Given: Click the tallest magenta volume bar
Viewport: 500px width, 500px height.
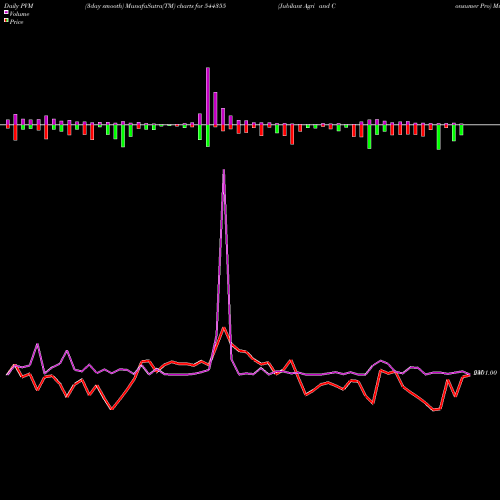Looking at the screenshot, I should (x=208, y=96).
